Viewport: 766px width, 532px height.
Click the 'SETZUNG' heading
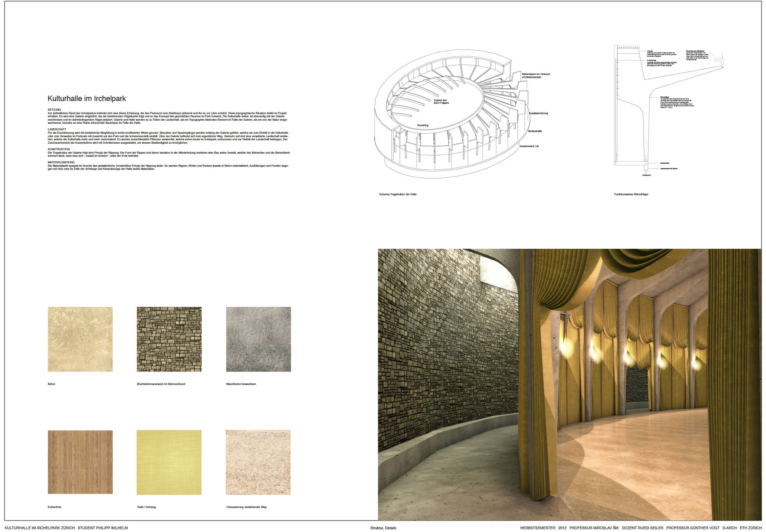(x=54, y=110)
